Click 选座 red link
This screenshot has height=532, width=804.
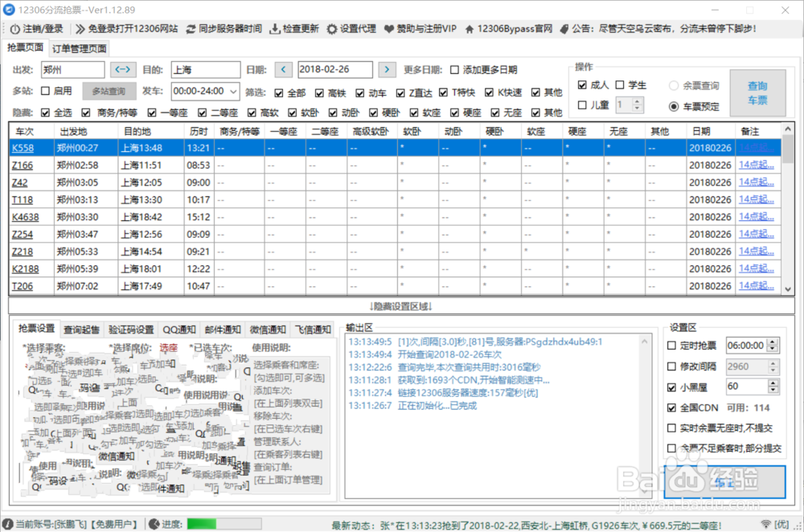coord(168,347)
